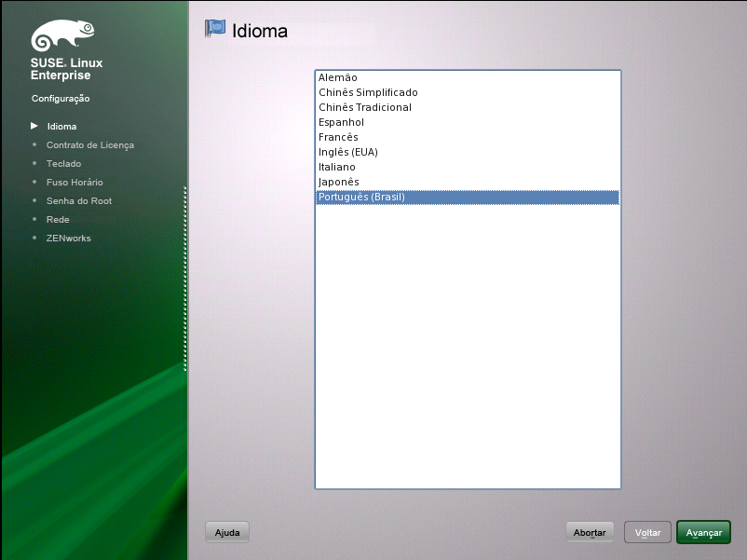Choose Francês from the list
The height and width of the screenshot is (560, 747).
tap(468, 137)
